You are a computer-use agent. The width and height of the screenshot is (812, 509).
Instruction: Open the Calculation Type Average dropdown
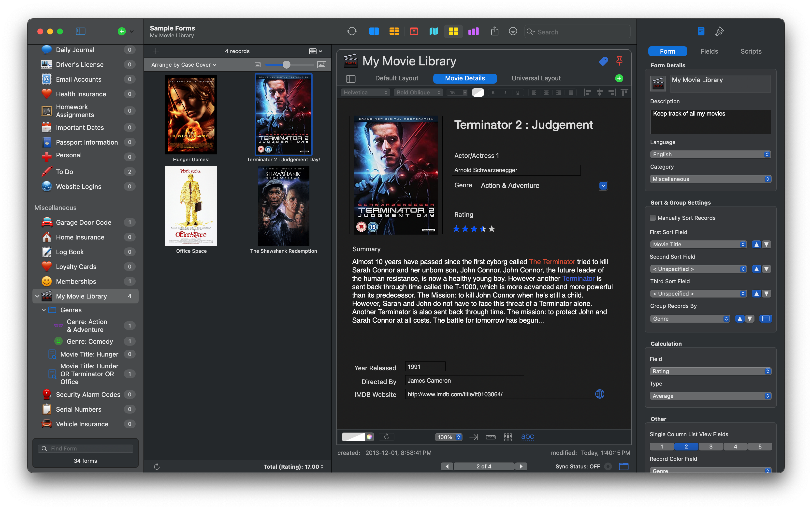[710, 396]
